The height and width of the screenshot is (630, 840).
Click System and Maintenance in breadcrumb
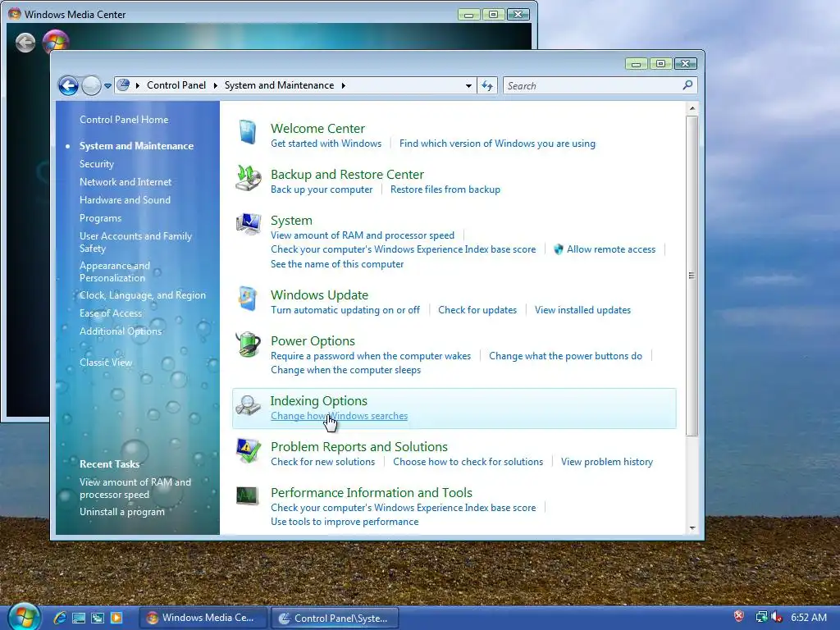[279, 85]
